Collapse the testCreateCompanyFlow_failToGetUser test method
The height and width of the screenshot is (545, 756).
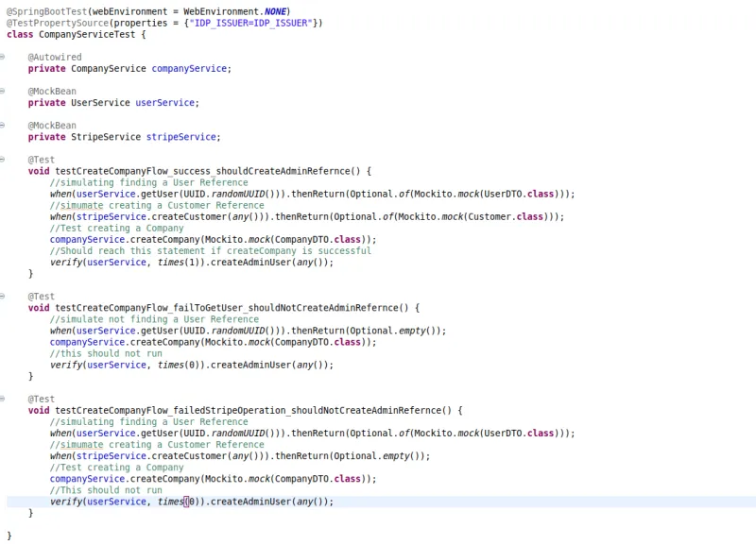click(x=5, y=296)
